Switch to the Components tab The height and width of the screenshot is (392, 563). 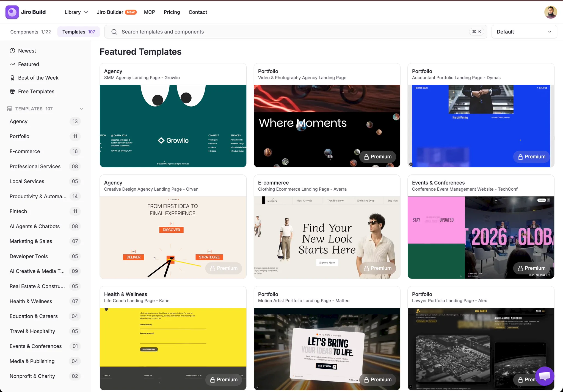pos(31,32)
